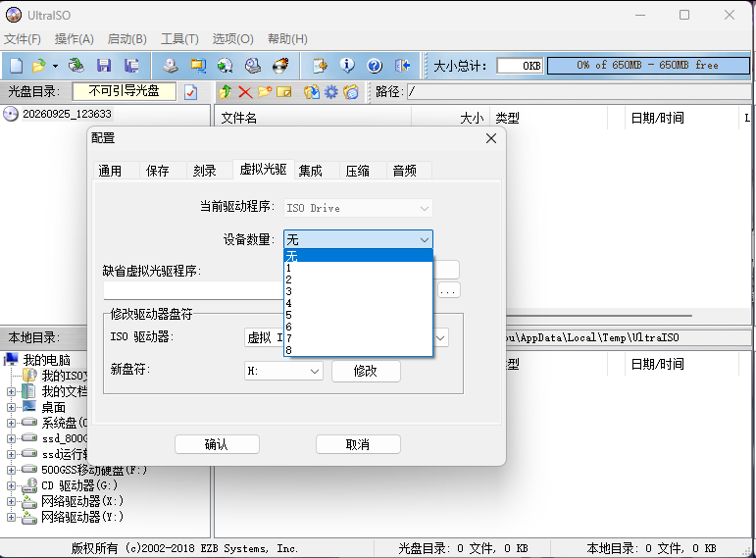
Task: Select 我的电脑 in the local directory tree
Action: [47, 360]
